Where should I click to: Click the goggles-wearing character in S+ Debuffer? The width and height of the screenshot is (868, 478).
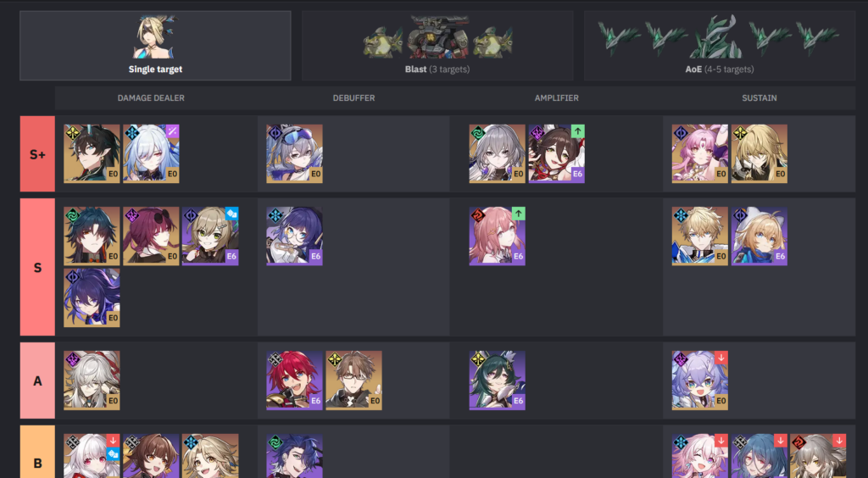click(x=294, y=153)
